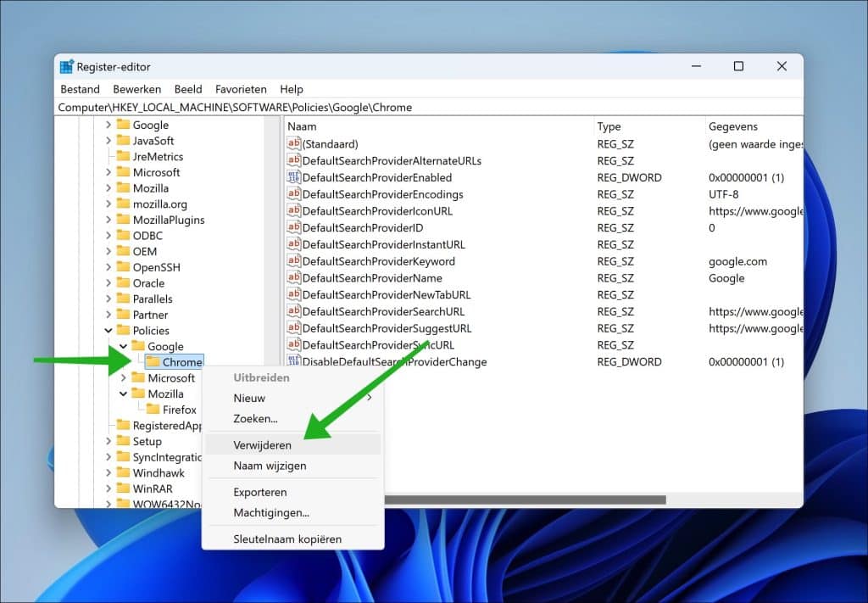868x603 pixels.
Task: Click the DefaultSearchProviderEnabled DWORD icon
Action: pyautogui.click(x=293, y=177)
